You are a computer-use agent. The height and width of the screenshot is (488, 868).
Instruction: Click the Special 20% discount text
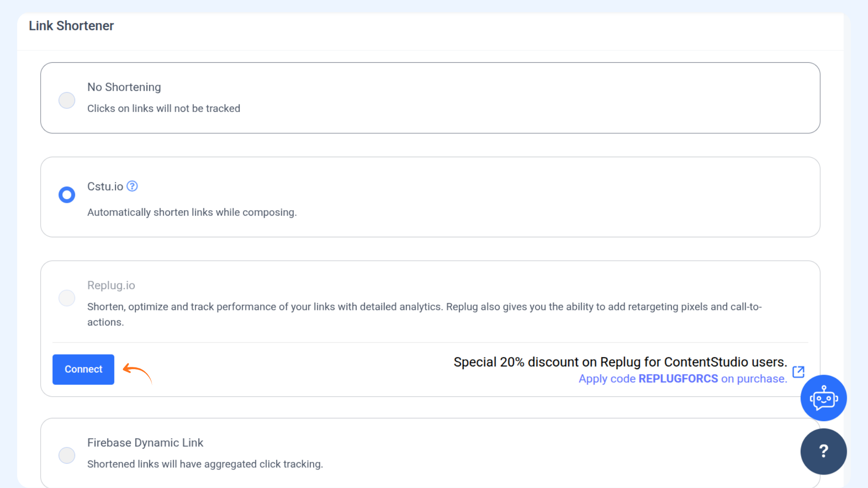coord(620,362)
